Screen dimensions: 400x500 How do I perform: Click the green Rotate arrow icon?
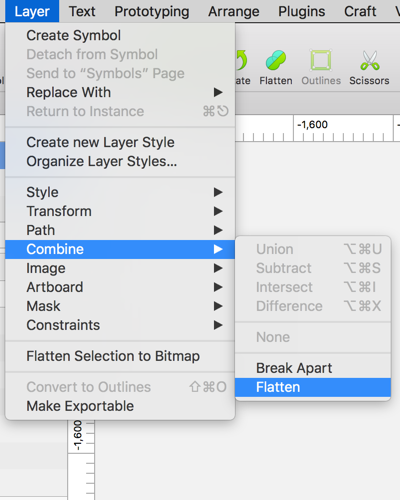(241, 60)
